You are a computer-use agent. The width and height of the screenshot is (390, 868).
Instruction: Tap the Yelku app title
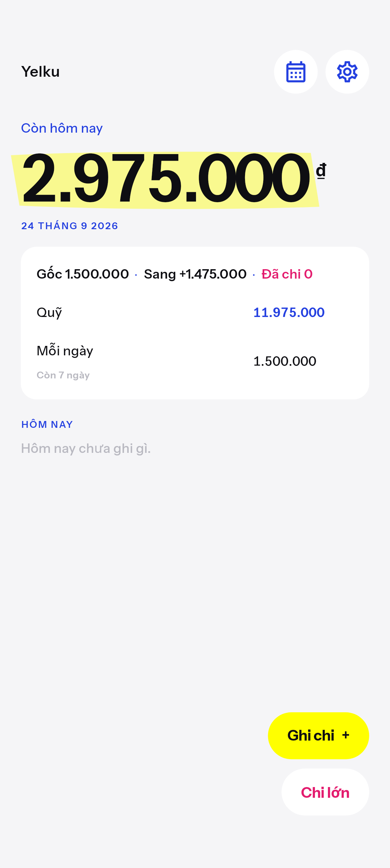(40, 72)
